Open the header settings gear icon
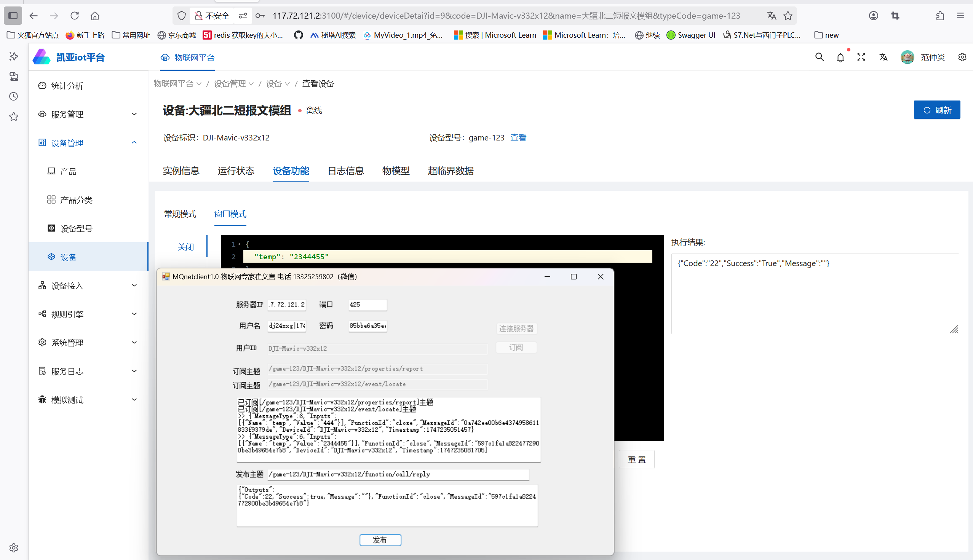 (x=962, y=57)
